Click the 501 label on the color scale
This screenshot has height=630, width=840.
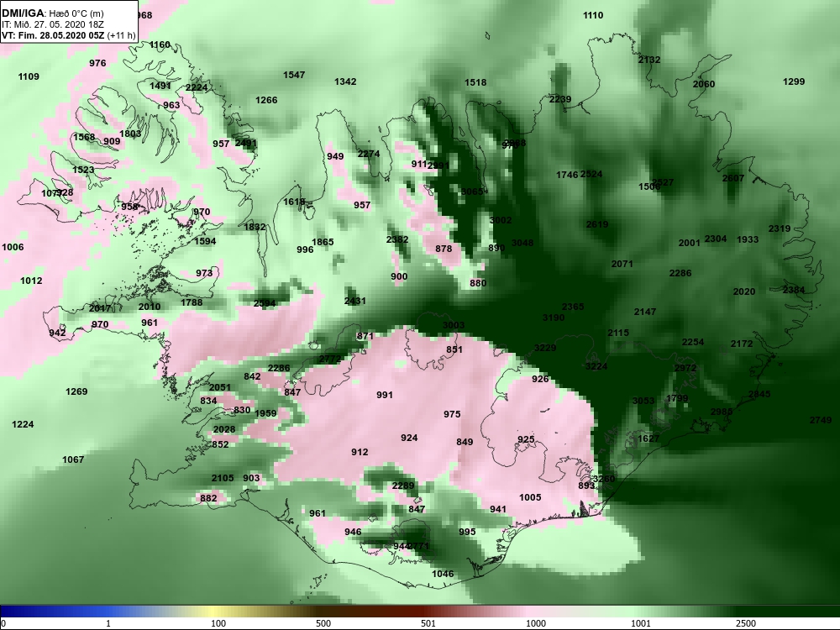tap(428, 623)
